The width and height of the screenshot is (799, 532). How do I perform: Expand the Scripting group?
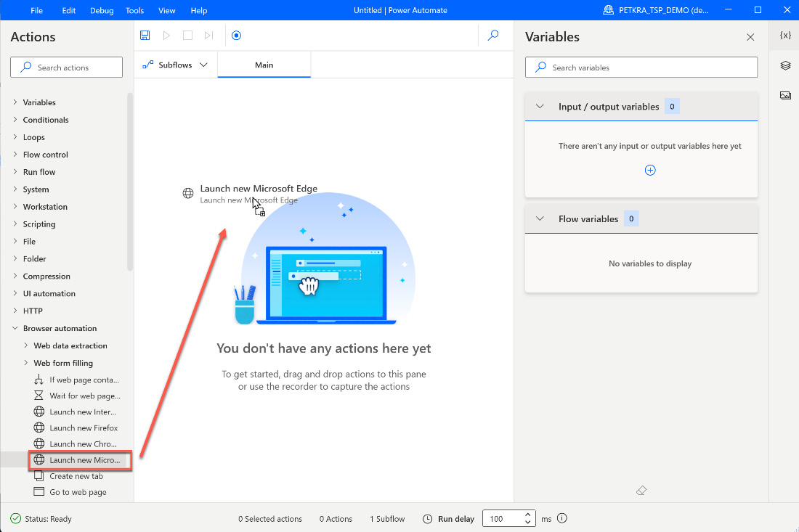pyautogui.click(x=15, y=224)
